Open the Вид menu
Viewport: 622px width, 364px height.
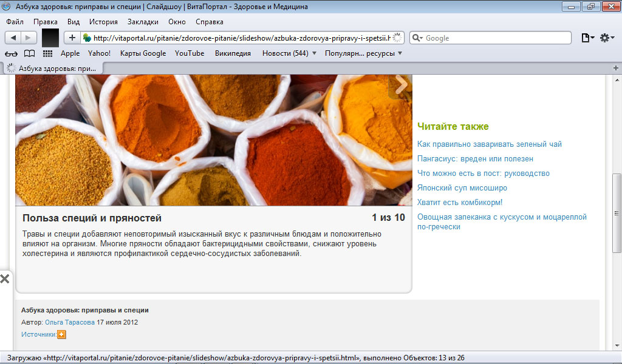(73, 22)
